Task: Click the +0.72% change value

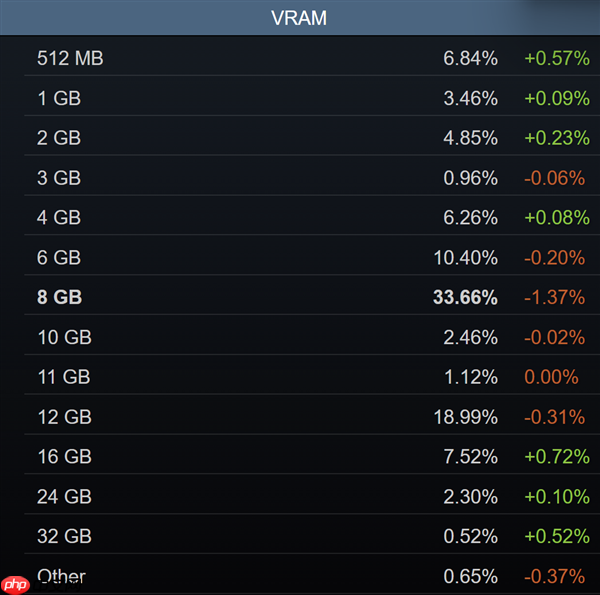Action: (x=556, y=456)
